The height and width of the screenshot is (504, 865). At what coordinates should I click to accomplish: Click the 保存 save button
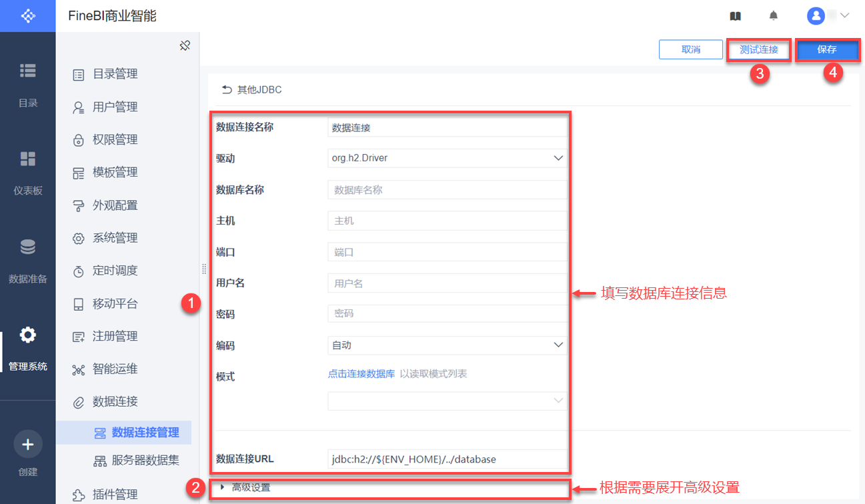[827, 49]
